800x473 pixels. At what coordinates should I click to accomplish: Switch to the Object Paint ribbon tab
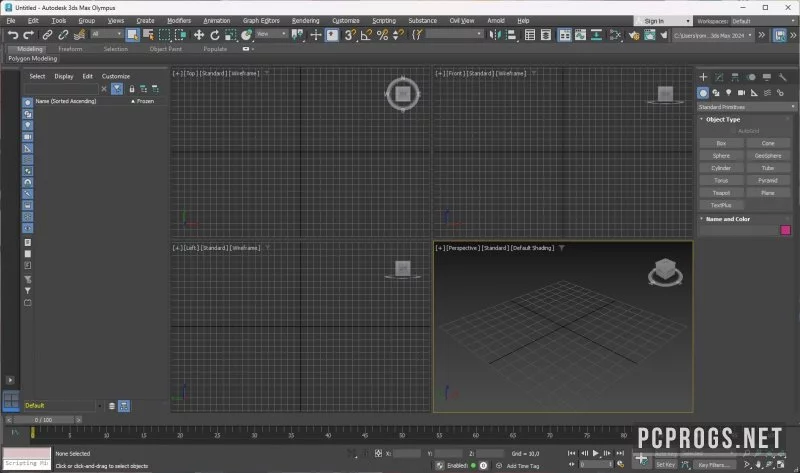point(165,49)
